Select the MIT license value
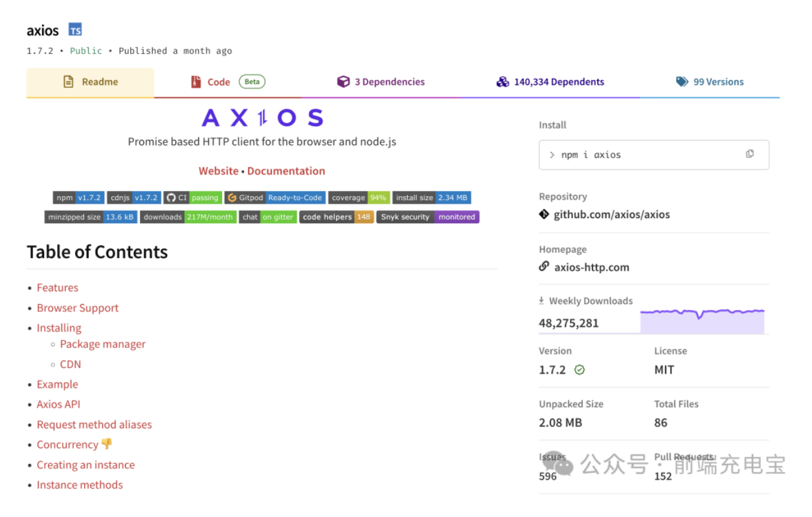The width and height of the screenshot is (812, 517). (x=664, y=370)
